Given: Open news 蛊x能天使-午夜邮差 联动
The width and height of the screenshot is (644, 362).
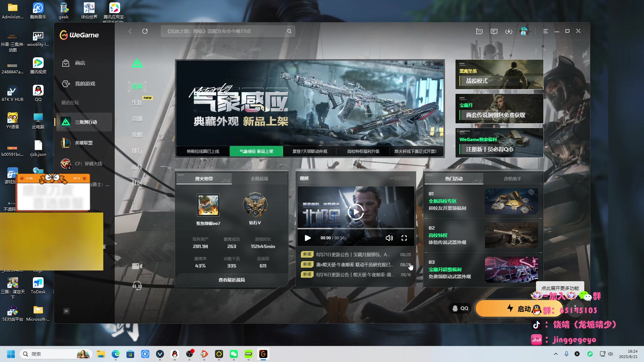Looking at the screenshot, I should tap(356, 265).
